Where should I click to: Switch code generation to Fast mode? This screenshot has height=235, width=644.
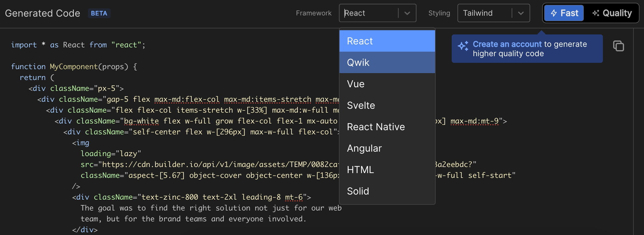[564, 13]
